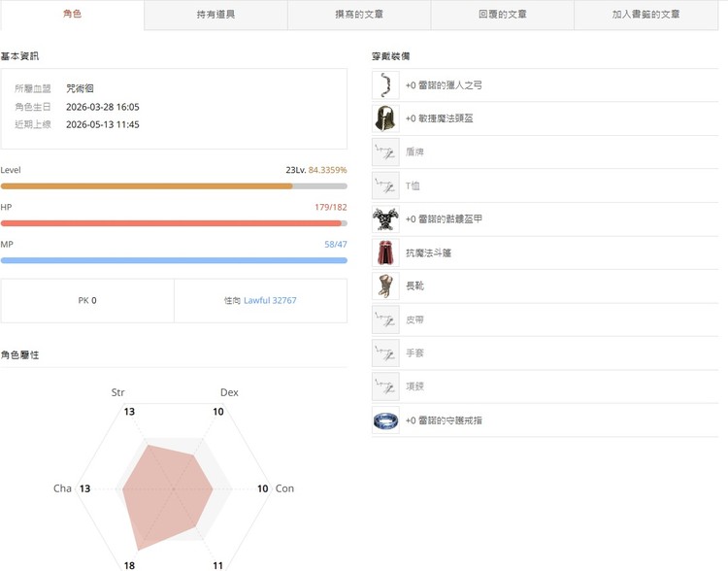The width and height of the screenshot is (728, 571).
Task: Open the +0 雷諾的守護戒指 item
Action: [x=444, y=420]
